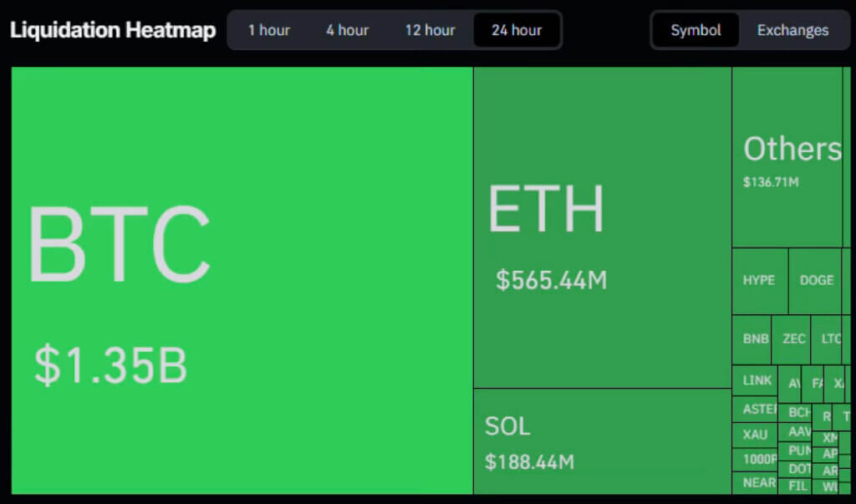Click the XAU heatmap tile

click(754, 435)
